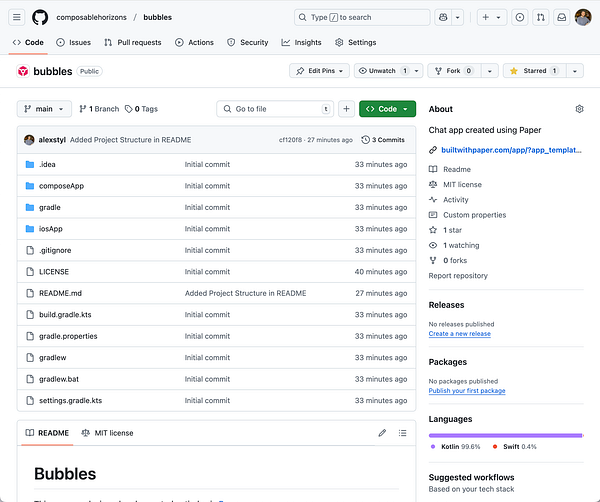
Task: Expand the star lists dropdown arrow
Action: coord(575,71)
